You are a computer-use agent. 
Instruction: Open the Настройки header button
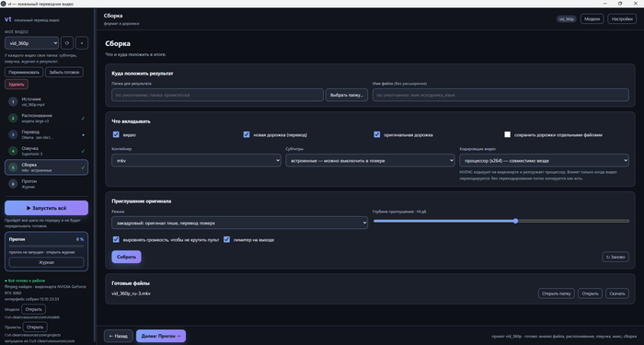tap(622, 19)
